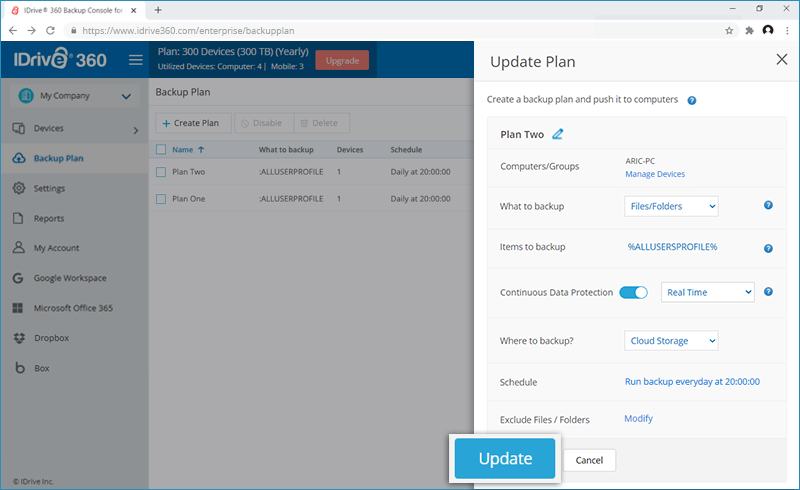This screenshot has height=490, width=800.
Task: Click the Manage Devices link
Action: coord(655,174)
